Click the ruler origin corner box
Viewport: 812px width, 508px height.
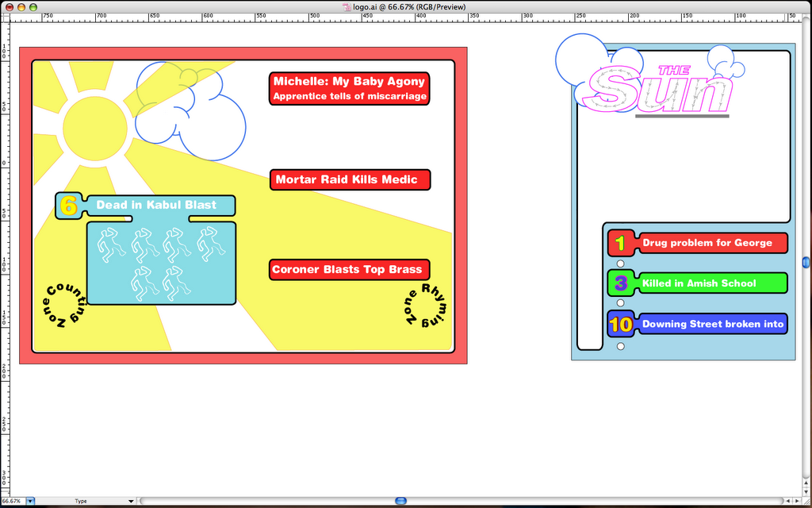click(x=5, y=17)
